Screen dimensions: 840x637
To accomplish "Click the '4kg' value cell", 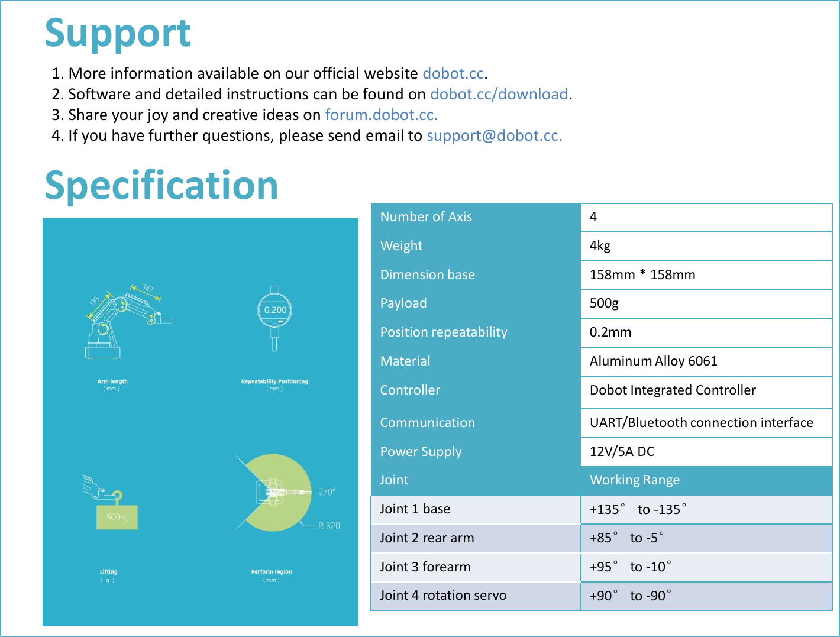I will point(706,246).
